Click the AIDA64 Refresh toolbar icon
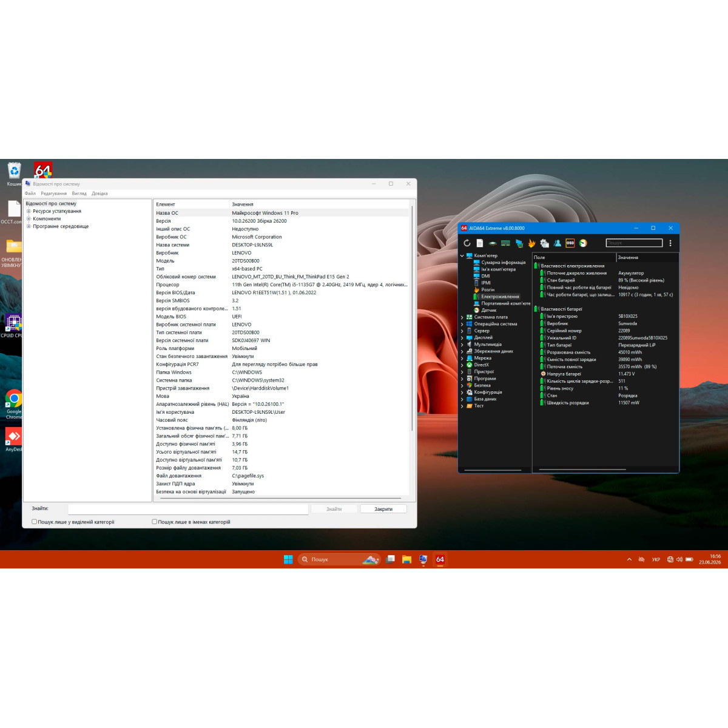The image size is (728, 728). [x=467, y=243]
